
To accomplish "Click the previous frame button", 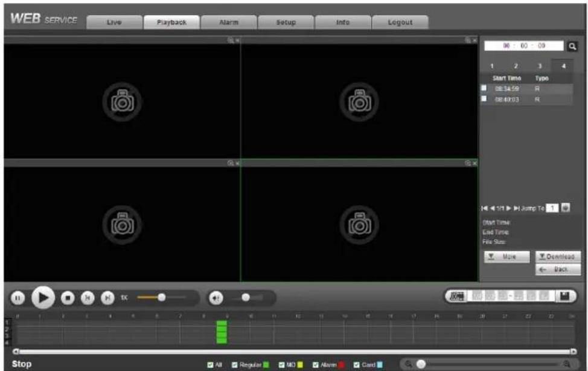I will coord(88,298).
